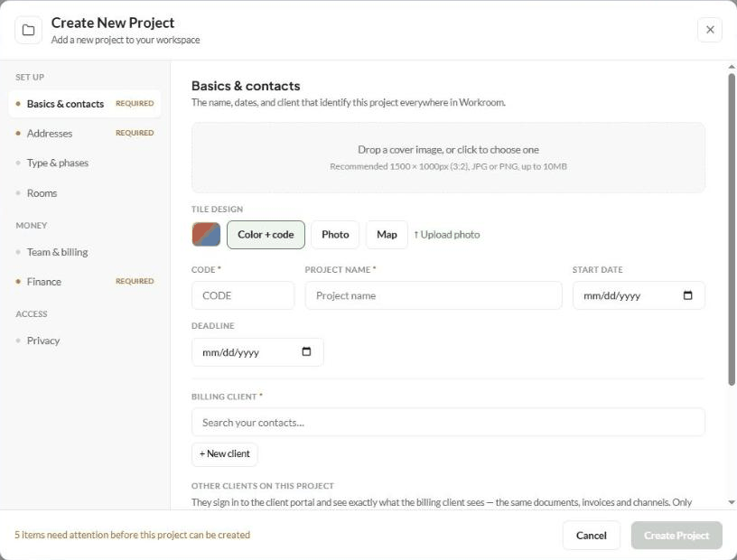Click the cover image drop zone
This screenshot has height=560, width=737.
(448, 157)
